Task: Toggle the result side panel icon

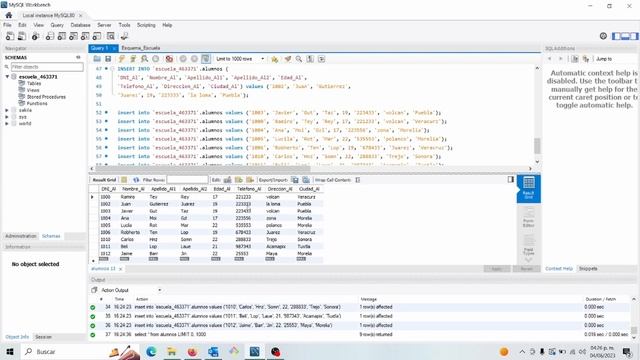Action: pyautogui.click(x=511, y=180)
